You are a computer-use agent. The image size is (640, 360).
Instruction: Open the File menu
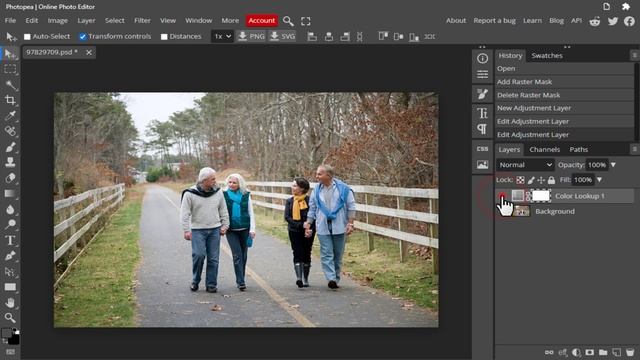click(x=10, y=20)
